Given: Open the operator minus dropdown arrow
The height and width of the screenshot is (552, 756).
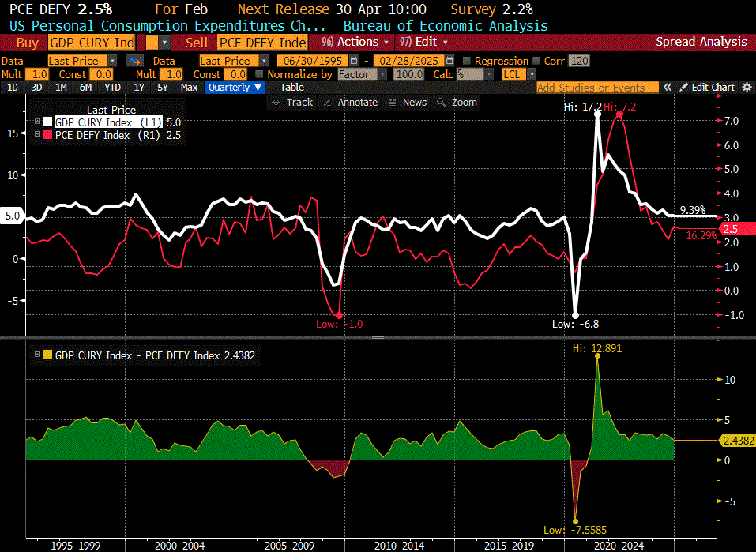Looking at the screenshot, I should [x=165, y=43].
